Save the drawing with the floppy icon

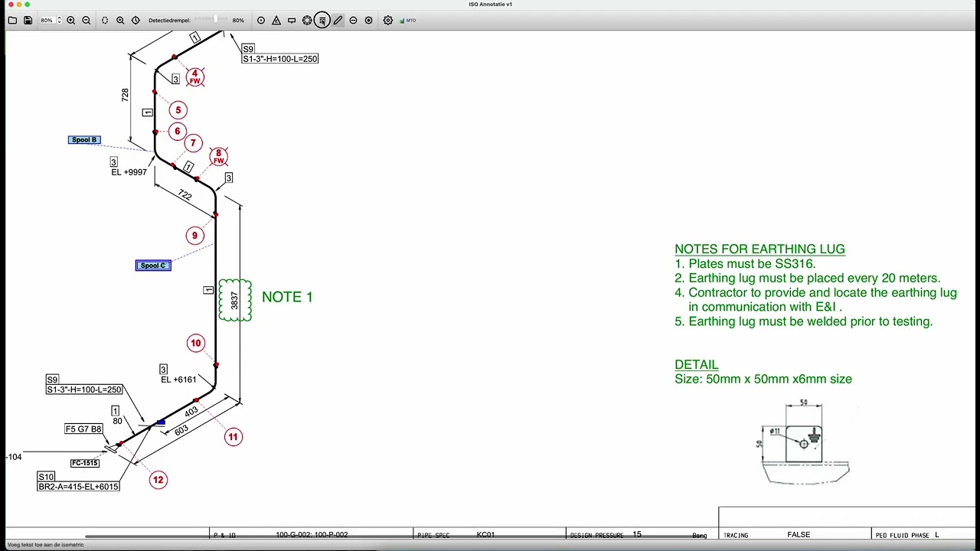pos(28,20)
